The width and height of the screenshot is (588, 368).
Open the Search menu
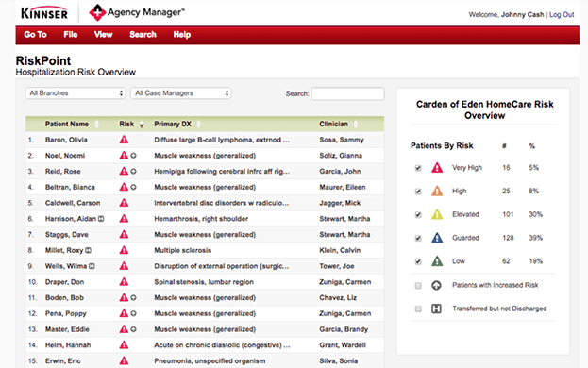click(x=143, y=35)
